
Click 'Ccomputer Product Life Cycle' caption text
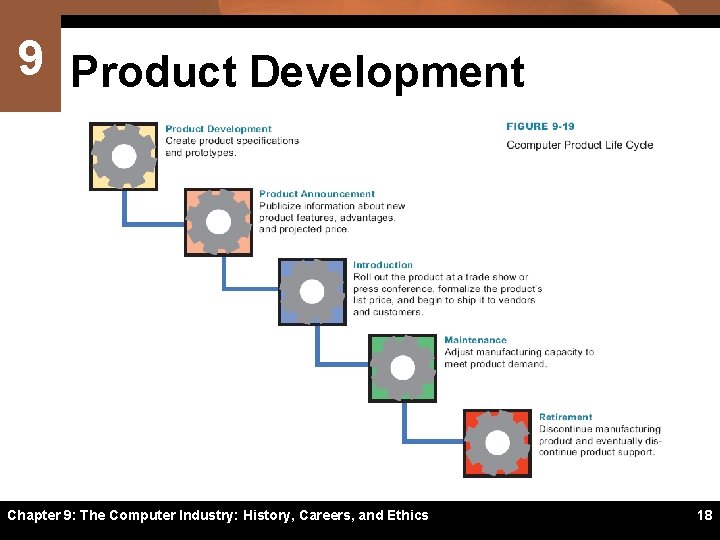pyautogui.click(x=579, y=145)
